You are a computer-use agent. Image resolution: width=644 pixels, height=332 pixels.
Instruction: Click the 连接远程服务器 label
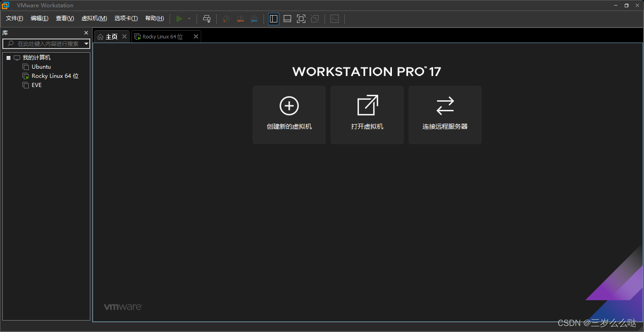coord(445,126)
